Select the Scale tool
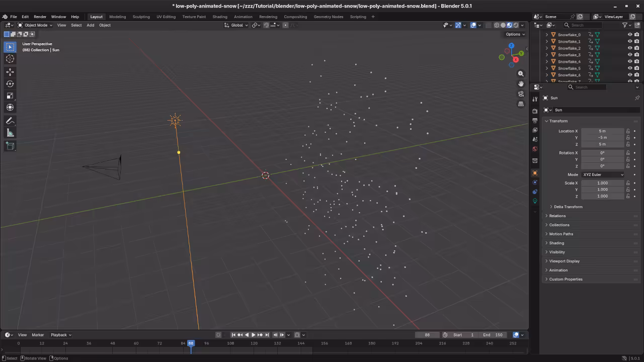Image resolution: width=644 pixels, height=362 pixels. pyautogui.click(x=10, y=96)
